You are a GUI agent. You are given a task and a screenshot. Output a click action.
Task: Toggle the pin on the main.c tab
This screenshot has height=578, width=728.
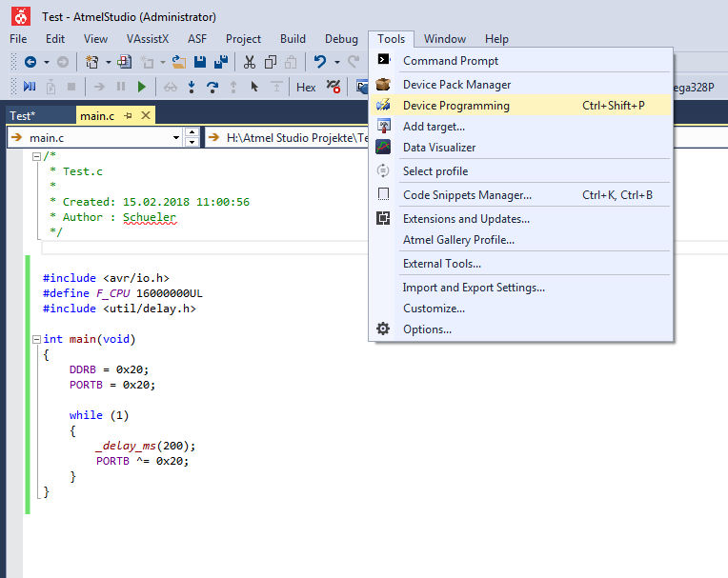click(x=128, y=115)
